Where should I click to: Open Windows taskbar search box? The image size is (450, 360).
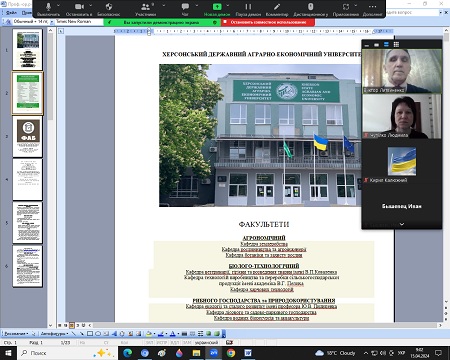coord(66,353)
